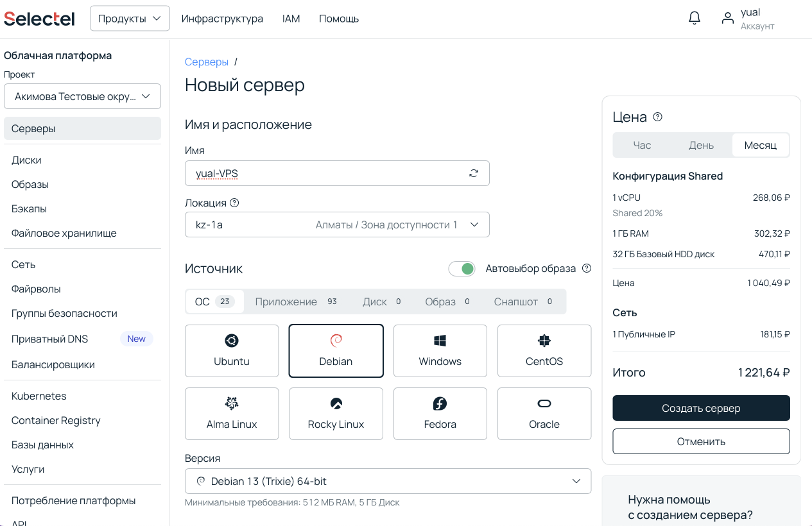Open Образы in the sidebar
This screenshot has width=812, height=526.
(x=82, y=184)
